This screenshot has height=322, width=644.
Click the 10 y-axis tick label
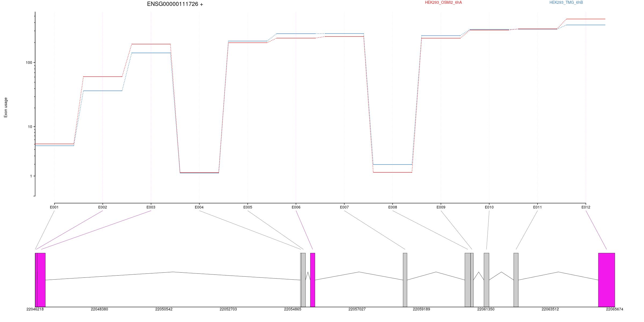click(x=30, y=127)
